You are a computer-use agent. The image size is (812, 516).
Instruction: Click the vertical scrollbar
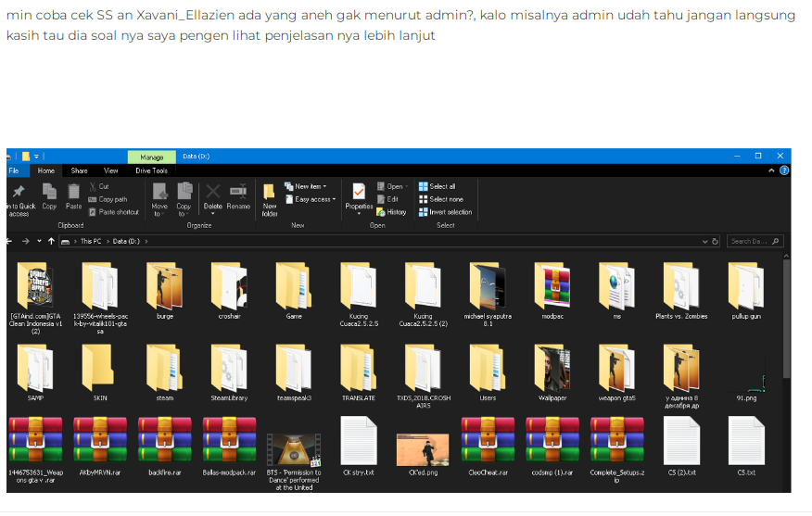point(786,319)
